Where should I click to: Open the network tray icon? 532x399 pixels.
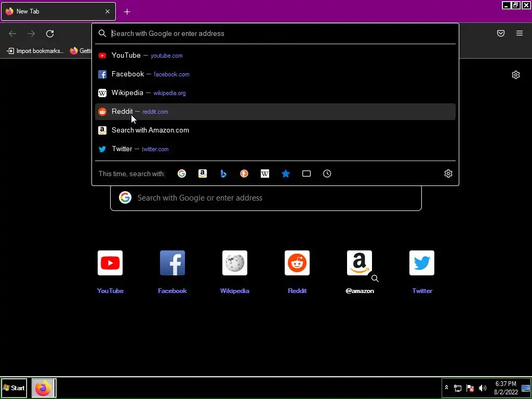point(458,388)
